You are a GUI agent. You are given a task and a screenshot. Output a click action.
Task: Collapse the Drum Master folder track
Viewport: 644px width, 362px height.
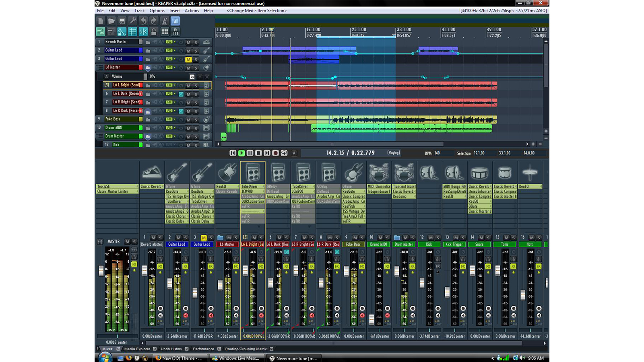coord(148,136)
